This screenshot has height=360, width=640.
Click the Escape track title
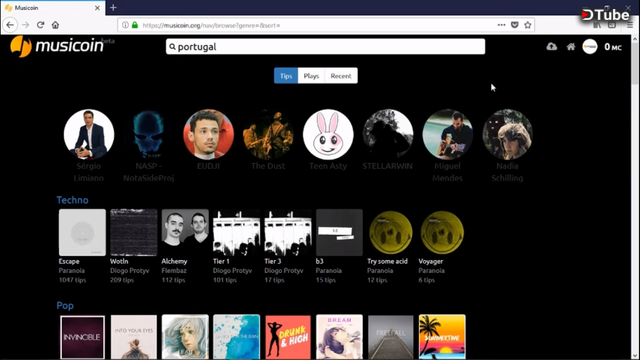point(69,261)
